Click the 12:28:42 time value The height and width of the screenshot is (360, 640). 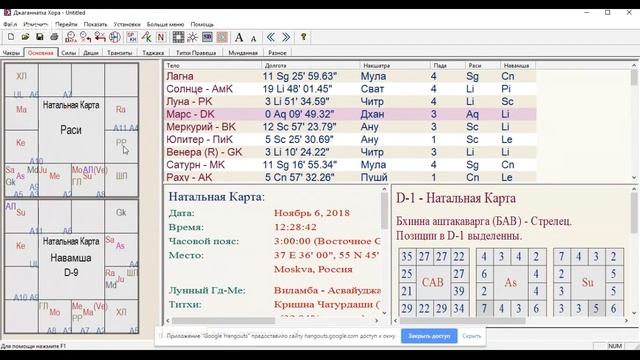[295, 227]
